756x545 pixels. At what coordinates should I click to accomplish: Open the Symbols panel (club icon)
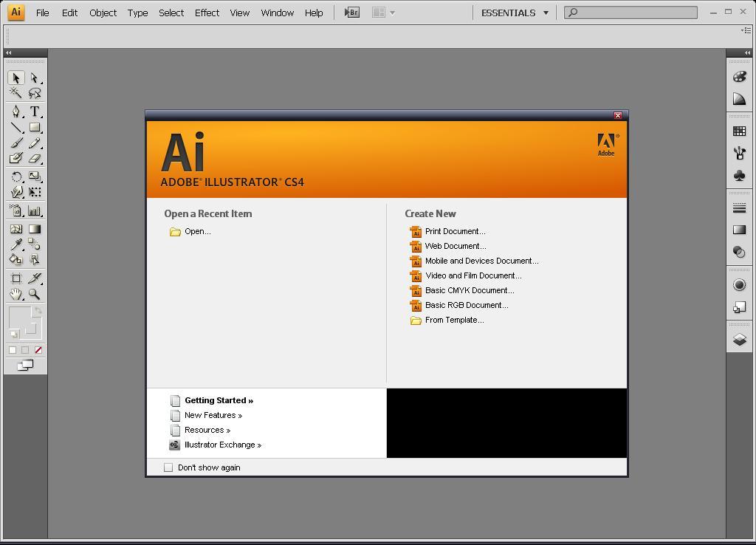739,176
